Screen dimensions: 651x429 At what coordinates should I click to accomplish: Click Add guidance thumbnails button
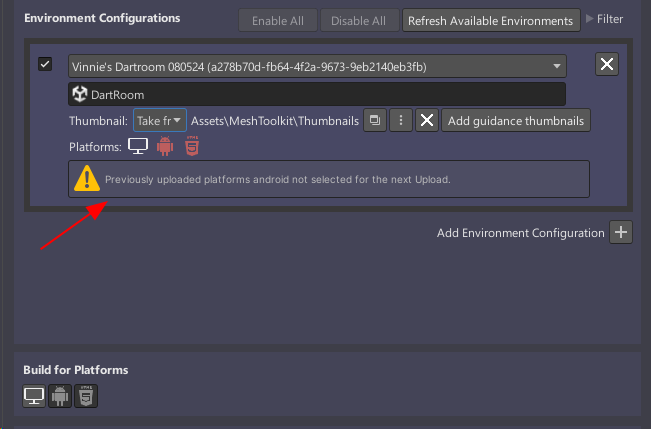coord(516,120)
